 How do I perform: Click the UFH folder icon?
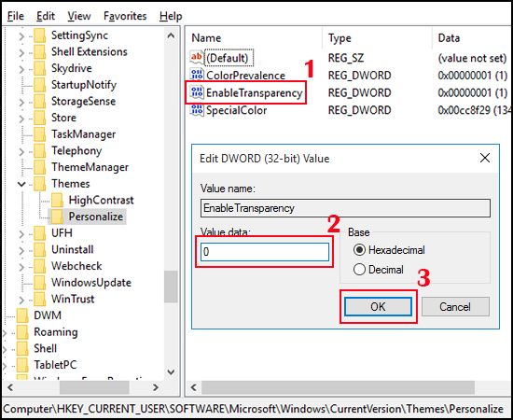[x=40, y=233]
